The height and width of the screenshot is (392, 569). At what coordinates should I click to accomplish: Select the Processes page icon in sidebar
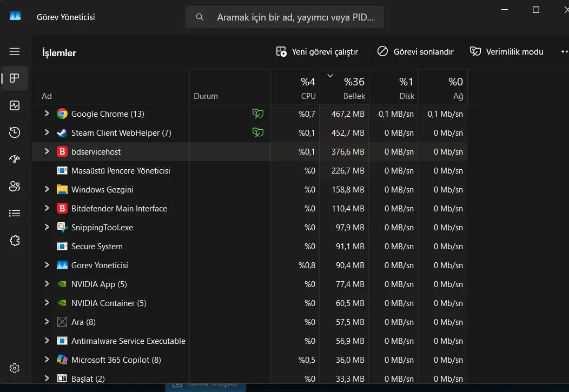pos(15,78)
